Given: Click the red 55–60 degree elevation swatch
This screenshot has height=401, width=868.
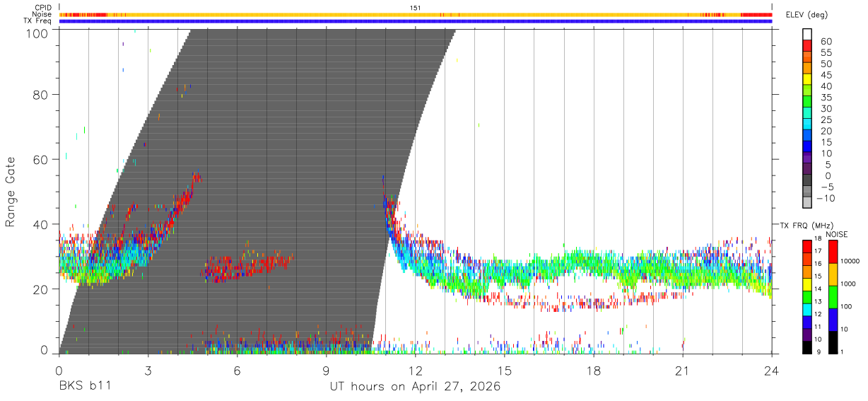Looking at the screenshot, I should point(807,45).
